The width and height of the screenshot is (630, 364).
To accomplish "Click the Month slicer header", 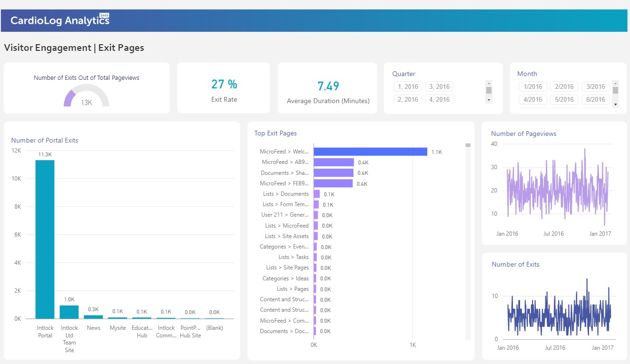I will point(527,74).
